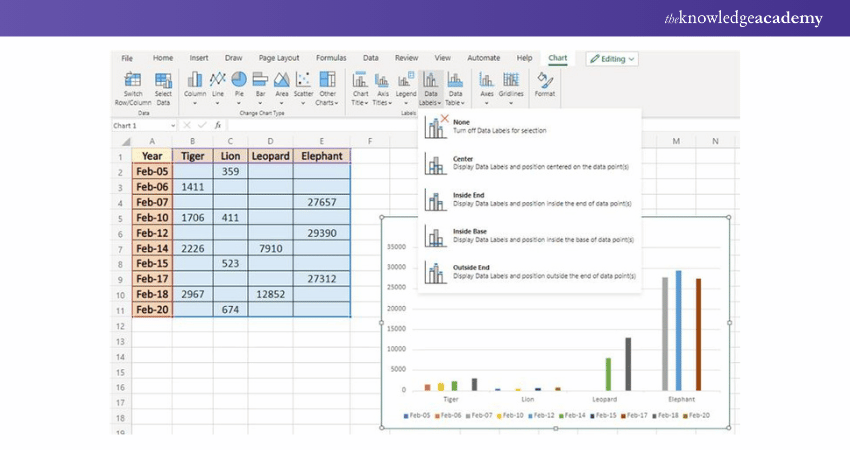850x450 pixels.
Task: Open the Formulas ribbon tab
Action: (x=331, y=58)
